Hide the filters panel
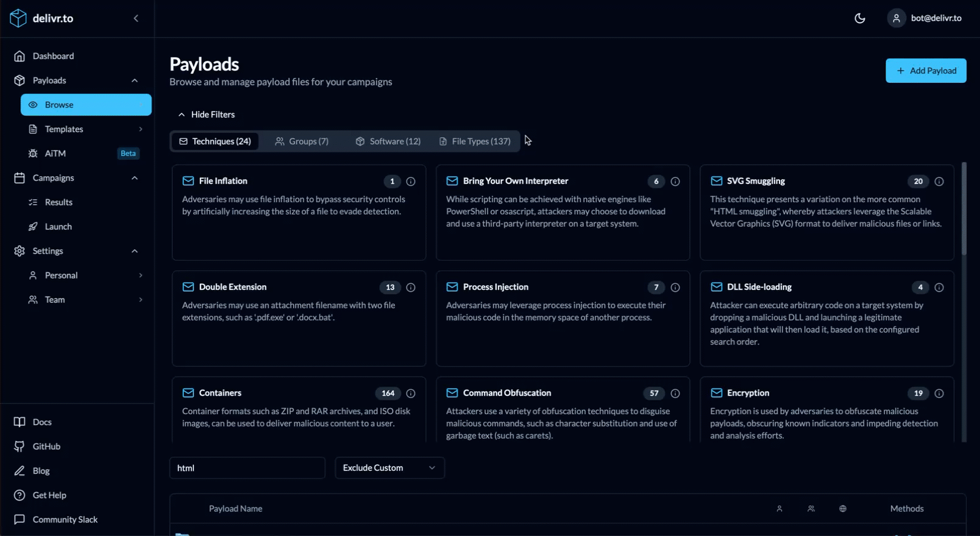 (207, 115)
